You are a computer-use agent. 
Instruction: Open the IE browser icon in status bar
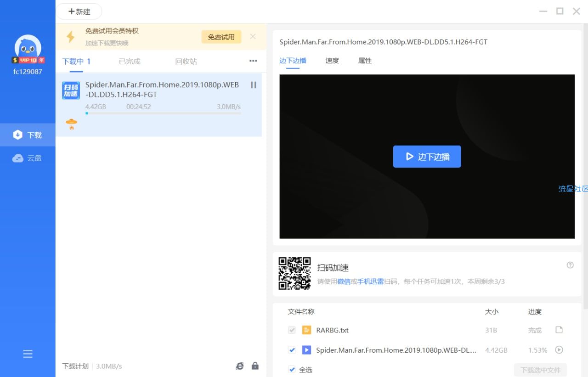click(x=240, y=366)
